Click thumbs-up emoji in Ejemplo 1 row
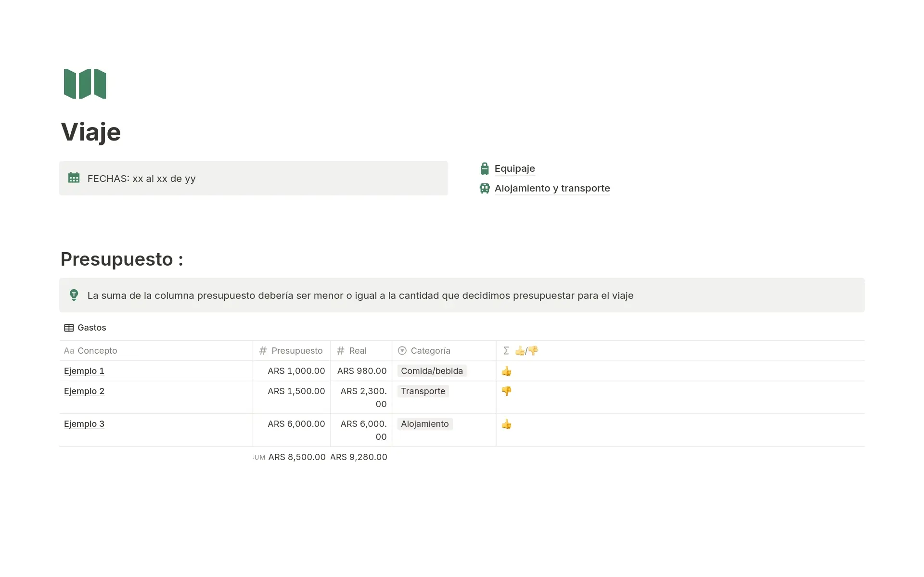The width and height of the screenshot is (924, 577). pos(506,371)
